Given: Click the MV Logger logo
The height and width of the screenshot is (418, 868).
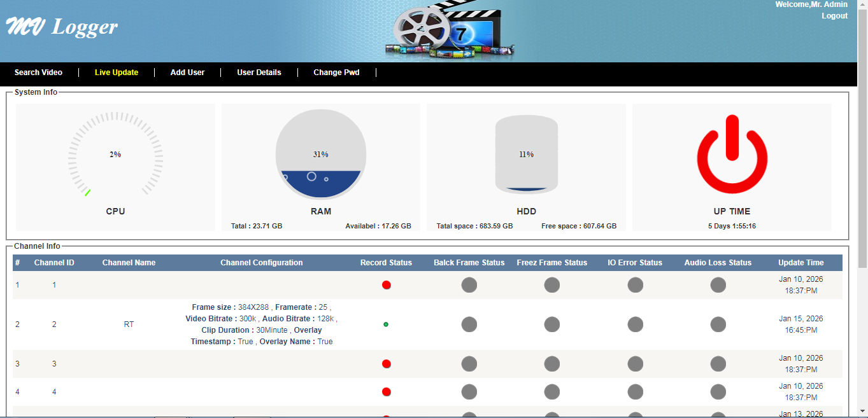Looking at the screenshot, I should tap(60, 27).
